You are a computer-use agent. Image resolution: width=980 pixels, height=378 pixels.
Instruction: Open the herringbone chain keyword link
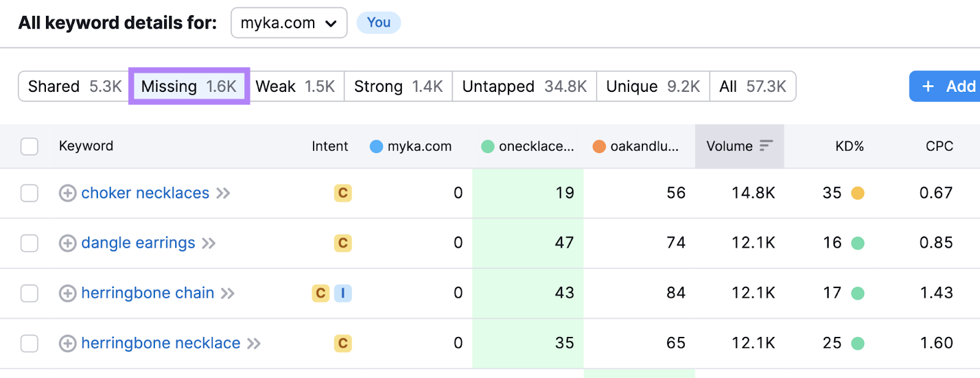pos(148,293)
